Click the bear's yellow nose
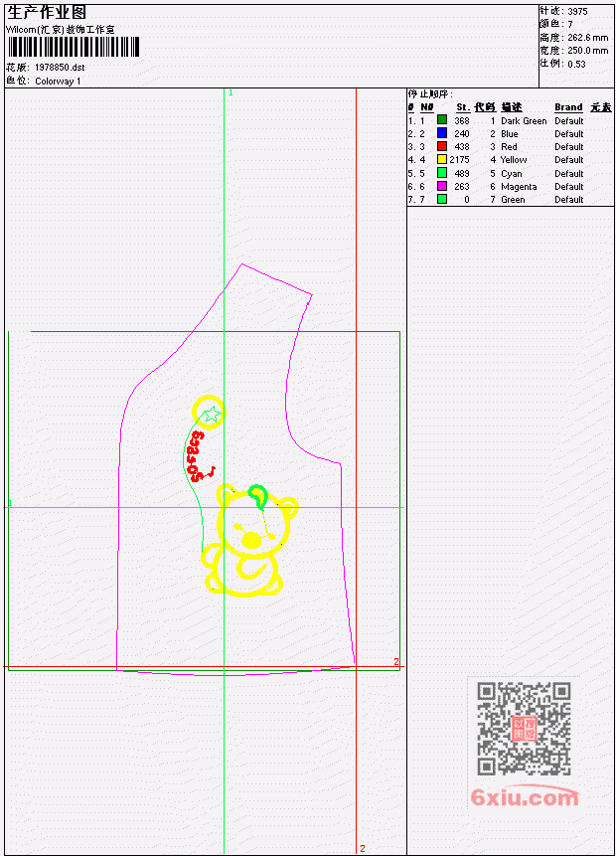The image size is (616, 856). (251, 541)
